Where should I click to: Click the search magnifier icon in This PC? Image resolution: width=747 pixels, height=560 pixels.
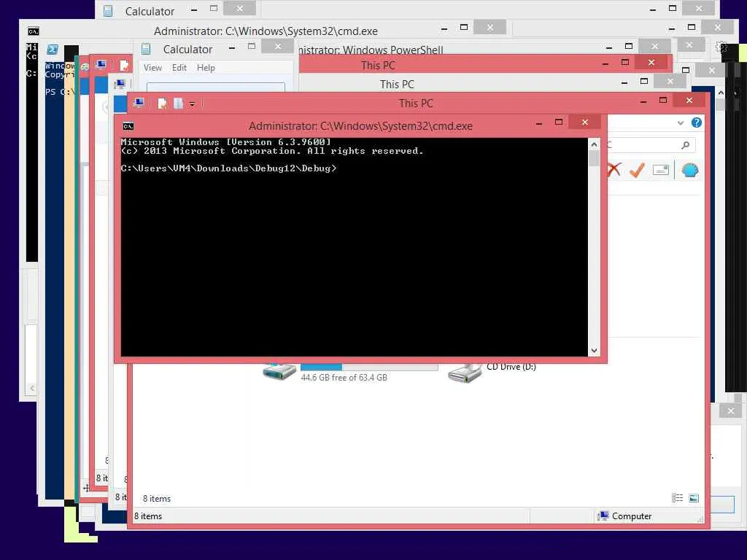(x=685, y=145)
